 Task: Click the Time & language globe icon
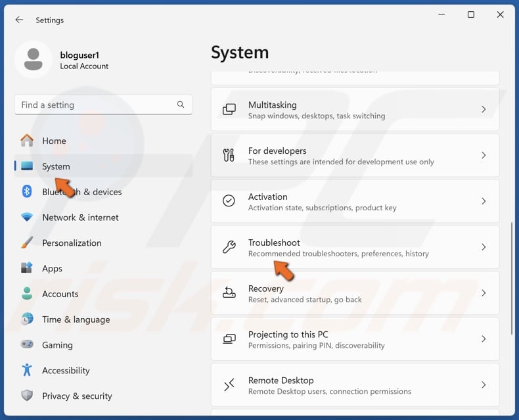pos(27,319)
